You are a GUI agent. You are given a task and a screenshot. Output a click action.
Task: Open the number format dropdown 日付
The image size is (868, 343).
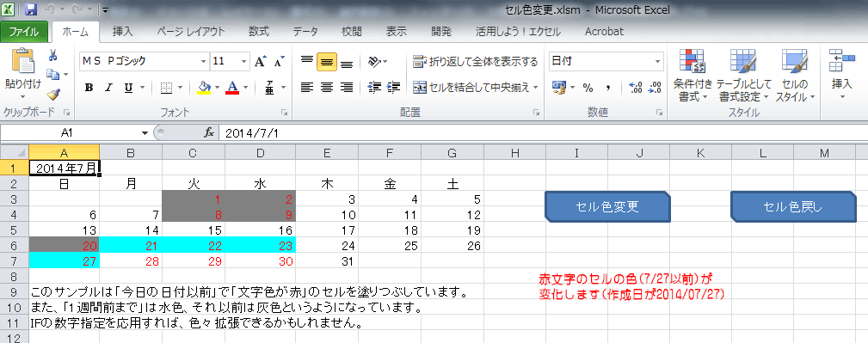(657, 61)
